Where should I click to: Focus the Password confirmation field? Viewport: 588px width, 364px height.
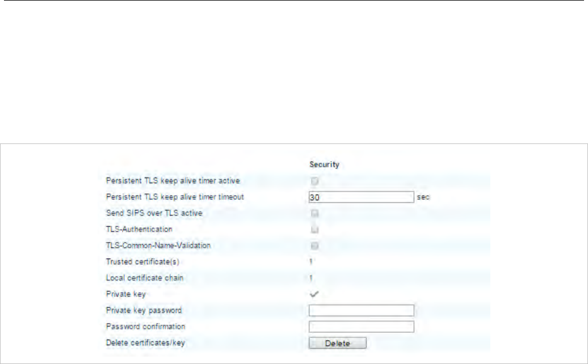[x=361, y=327]
